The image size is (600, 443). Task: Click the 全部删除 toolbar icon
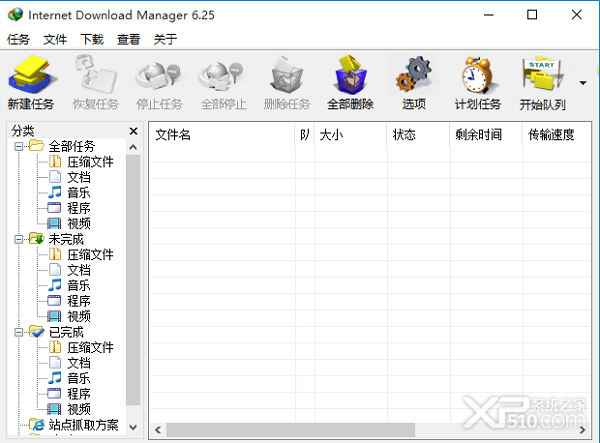point(350,75)
